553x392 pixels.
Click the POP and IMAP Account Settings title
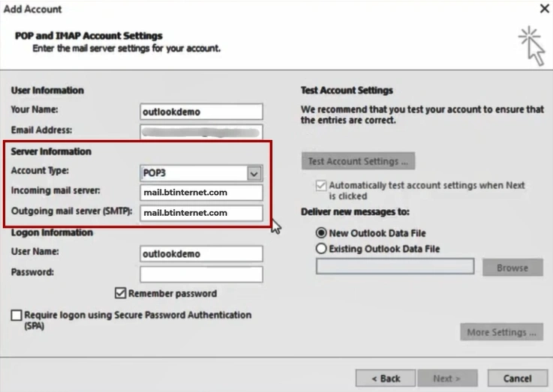coord(89,35)
